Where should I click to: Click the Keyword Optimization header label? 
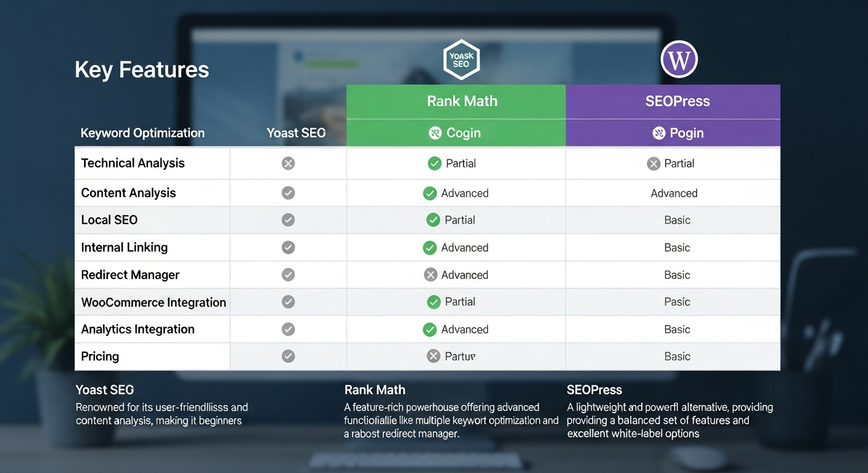click(x=142, y=133)
